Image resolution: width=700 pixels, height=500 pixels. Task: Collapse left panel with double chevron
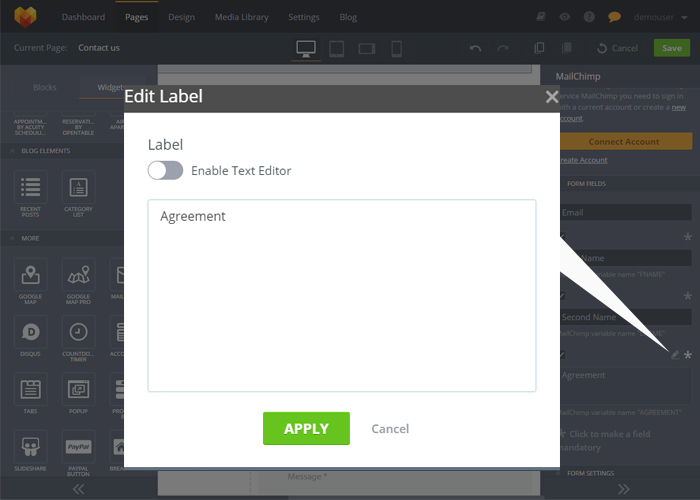(x=79, y=489)
